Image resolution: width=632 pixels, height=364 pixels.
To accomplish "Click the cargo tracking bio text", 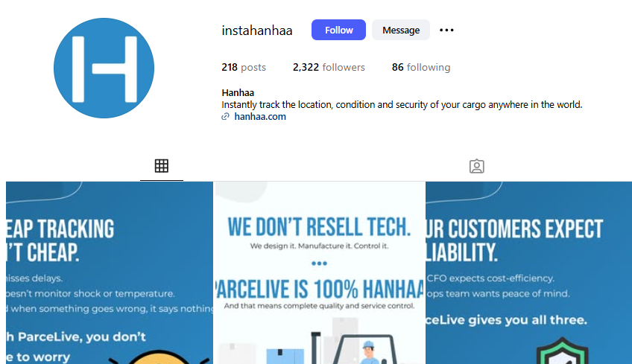I will click(402, 105).
